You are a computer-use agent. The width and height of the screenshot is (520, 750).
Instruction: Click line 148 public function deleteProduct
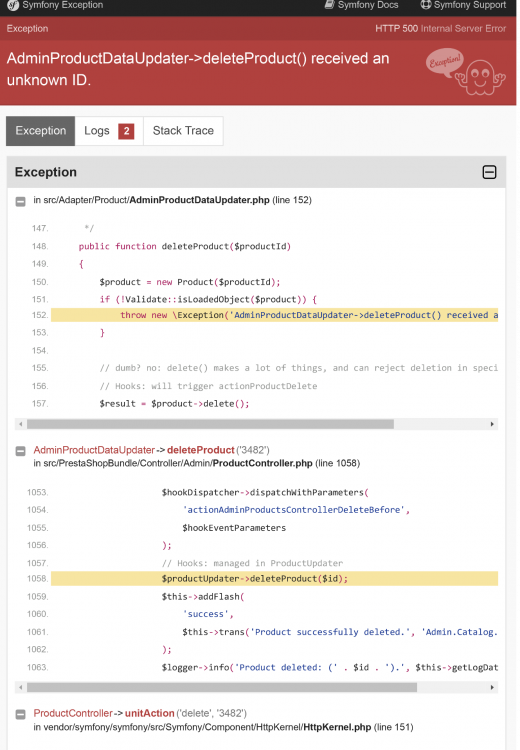point(185,246)
